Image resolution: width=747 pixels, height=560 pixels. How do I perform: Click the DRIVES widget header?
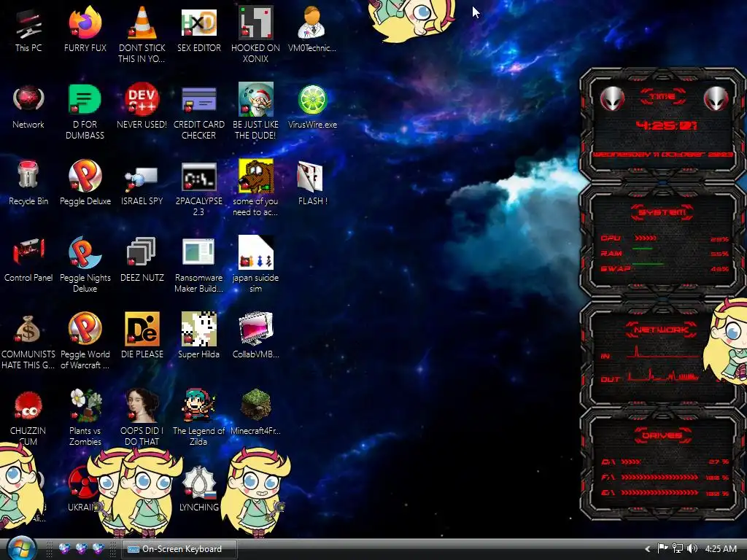(662, 435)
